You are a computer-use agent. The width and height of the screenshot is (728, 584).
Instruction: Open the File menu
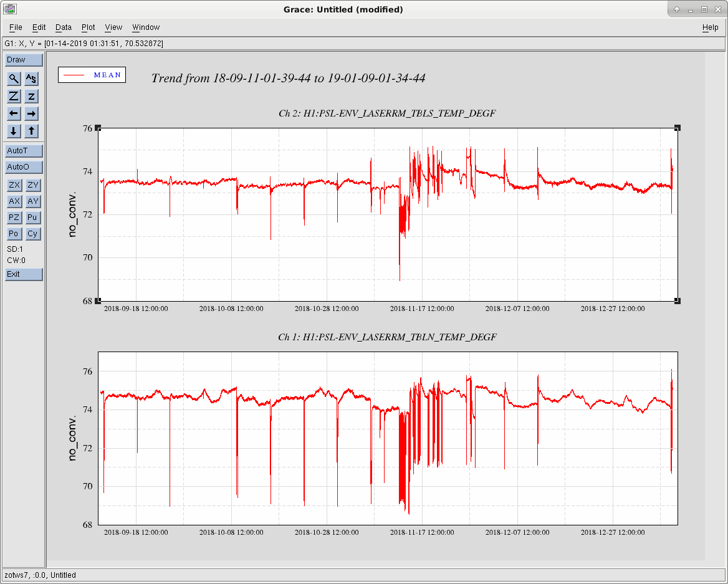click(x=16, y=27)
